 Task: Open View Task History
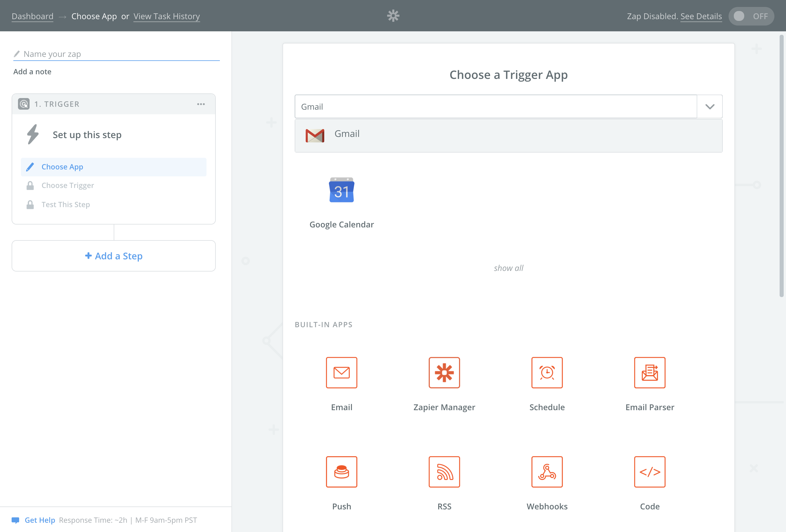pyautogui.click(x=166, y=16)
